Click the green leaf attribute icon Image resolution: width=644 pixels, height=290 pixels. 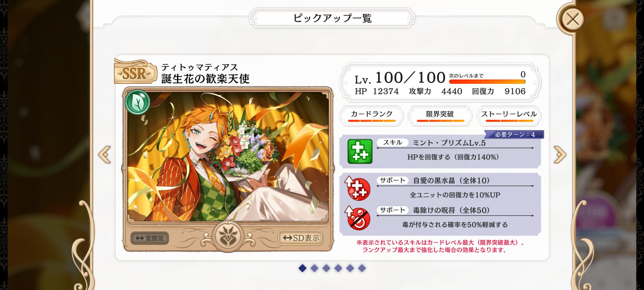pyautogui.click(x=137, y=102)
